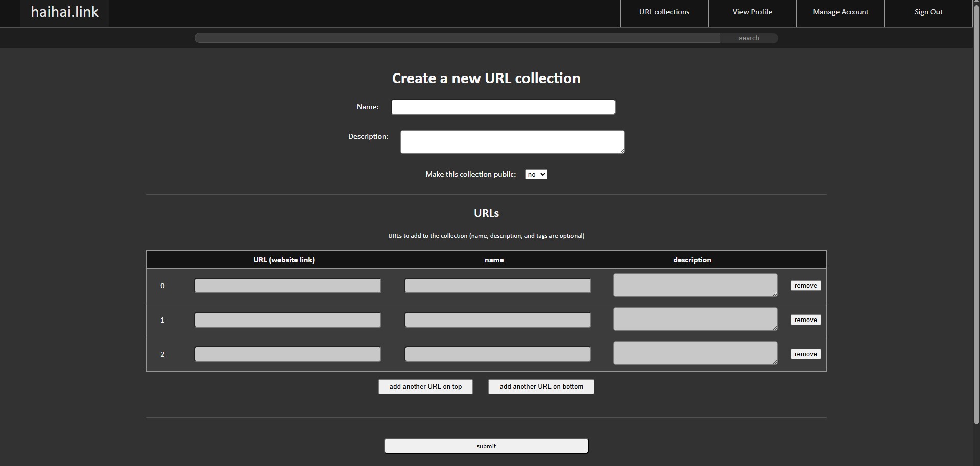Focus the top search bar field
The width and height of the screenshot is (980, 466).
tap(457, 38)
